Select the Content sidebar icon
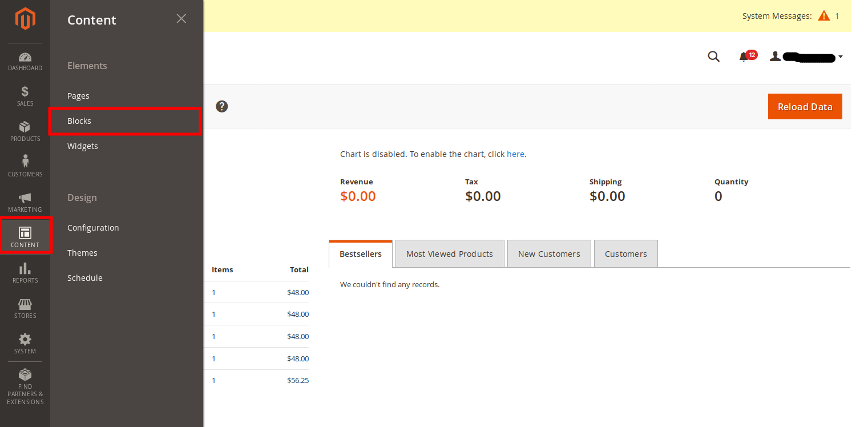Screen dimensions: 868x427 (25, 237)
